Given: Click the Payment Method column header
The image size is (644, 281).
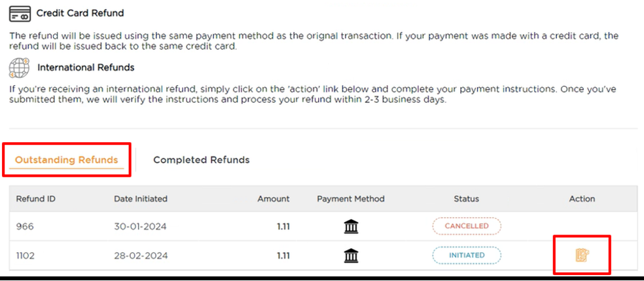Looking at the screenshot, I should pyautogui.click(x=351, y=198).
